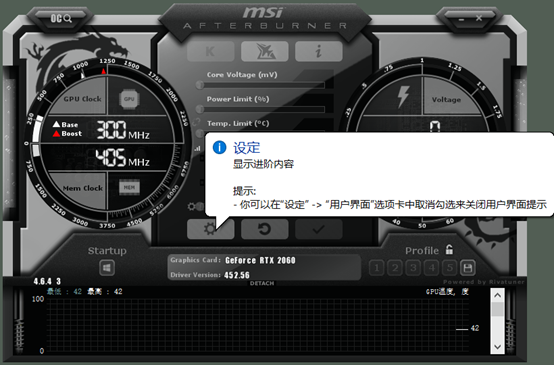Reset settings with the circular arrow
This screenshot has height=365, width=554.
click(265, 229)
